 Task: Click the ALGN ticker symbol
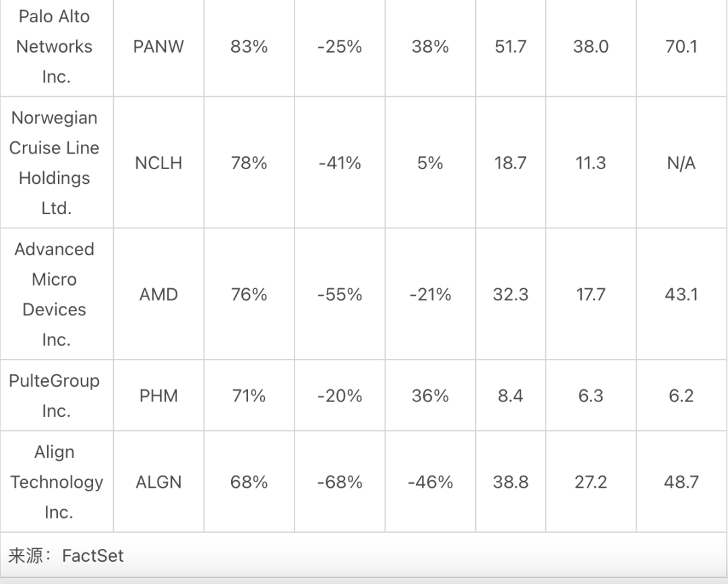tap(158, 482)
